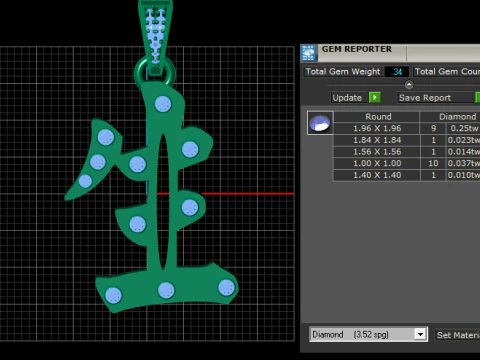This screenshot has height=360, width=480.
Task: Click the 0.014tw weight cell
Action: (464, 152)
